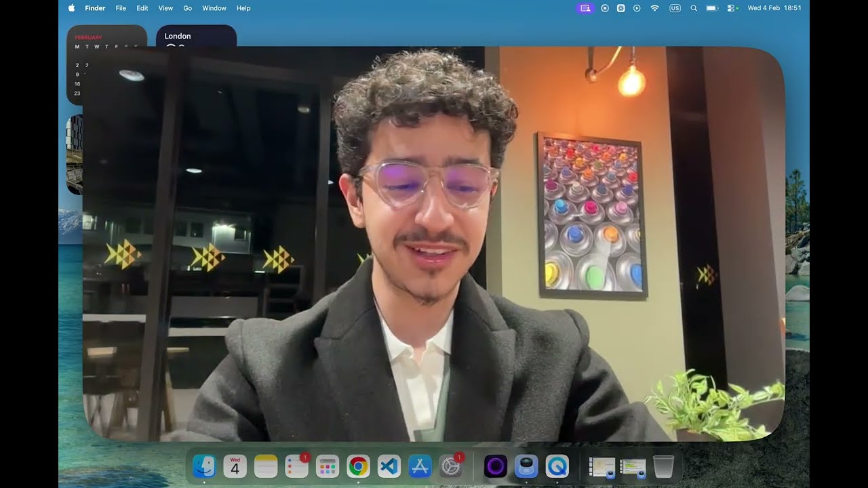Click the stop recording menu bar icon
The width and height of the screenshot is (868, 488).
(605, 8)
